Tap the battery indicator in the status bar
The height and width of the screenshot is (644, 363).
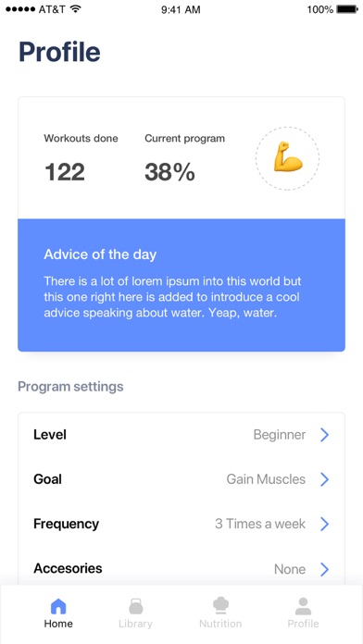347,9
